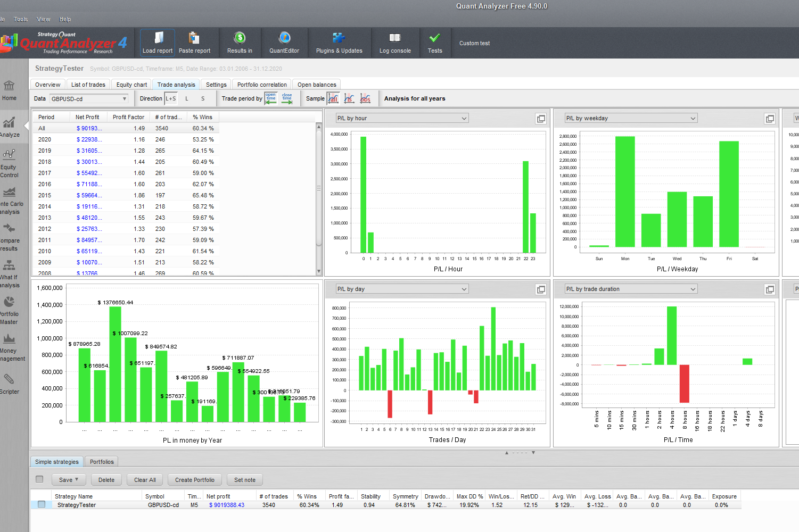Viewport: 799px width, 532px height.
Task: Open the P/L by trade duration dropdown
Action: point(631,289)
